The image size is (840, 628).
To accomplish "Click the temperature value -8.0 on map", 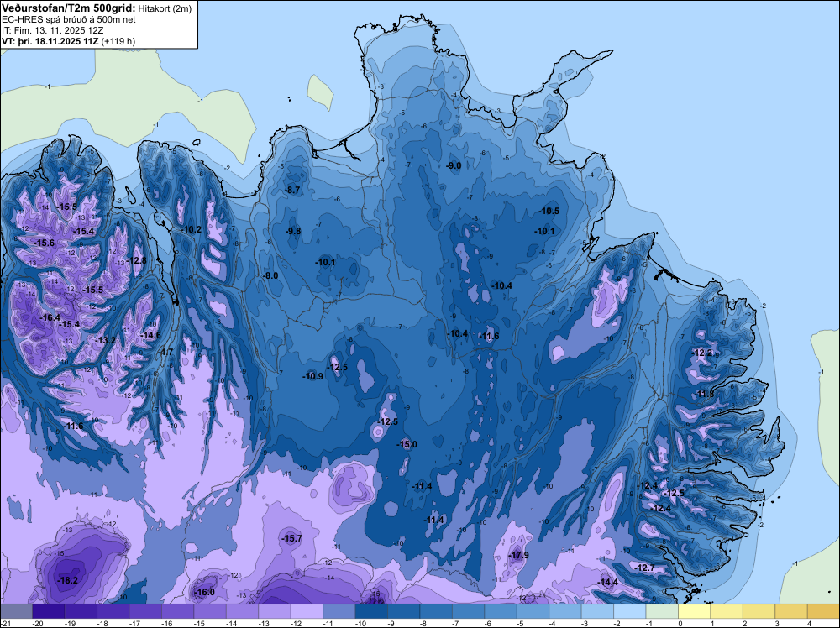I will coord(270,275).
